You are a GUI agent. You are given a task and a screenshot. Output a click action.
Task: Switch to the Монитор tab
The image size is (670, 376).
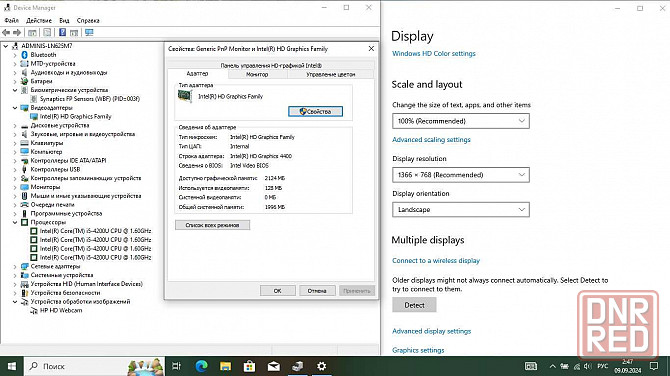[257, 74]
